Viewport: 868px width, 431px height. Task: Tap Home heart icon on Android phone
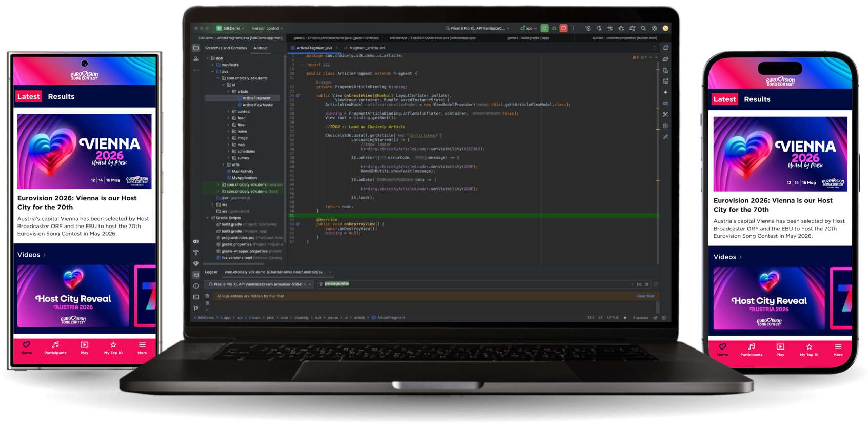click(27, 345)
